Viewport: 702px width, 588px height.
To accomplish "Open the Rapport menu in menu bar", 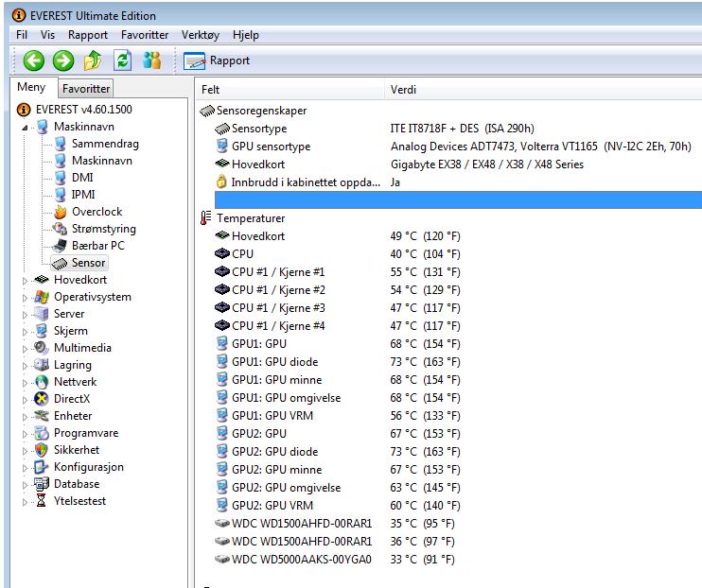I will (x=88, y=35).
